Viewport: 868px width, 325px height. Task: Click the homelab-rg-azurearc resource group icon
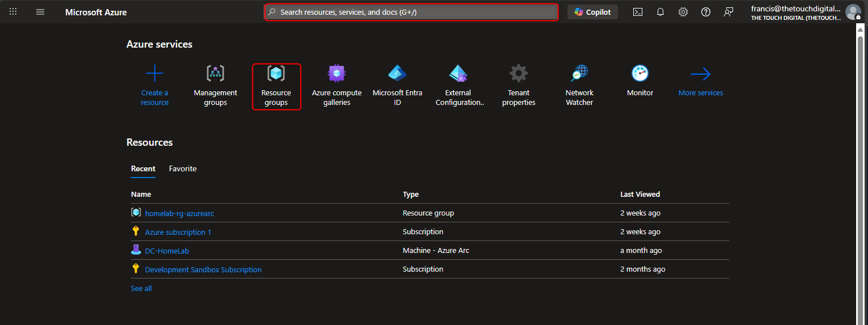click(x=136, y=212)
